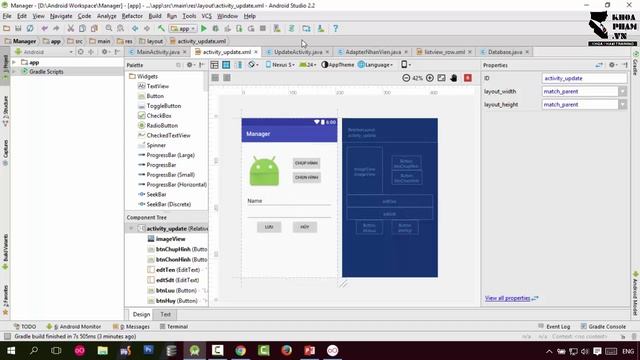The height and width of the screenshot is (360, 640).
Task: Click the Scroll from Source target icon
Action: pos(80,52)
